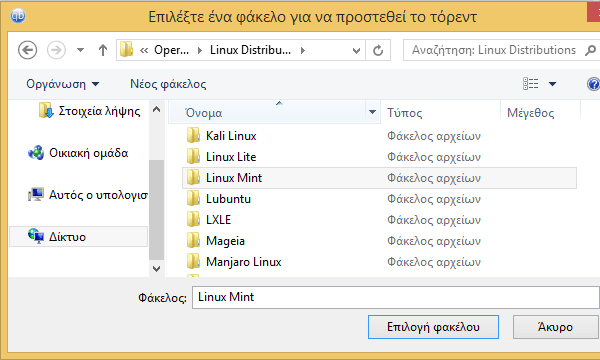This screenshot has height=360, width=600.
Task: Sort by the Μέγεθος column header
Action: 530,113
